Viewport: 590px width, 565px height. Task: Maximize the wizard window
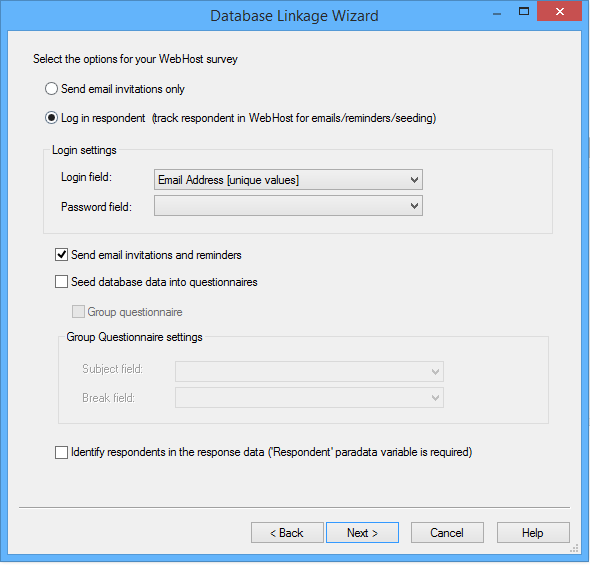coord(524,12)
